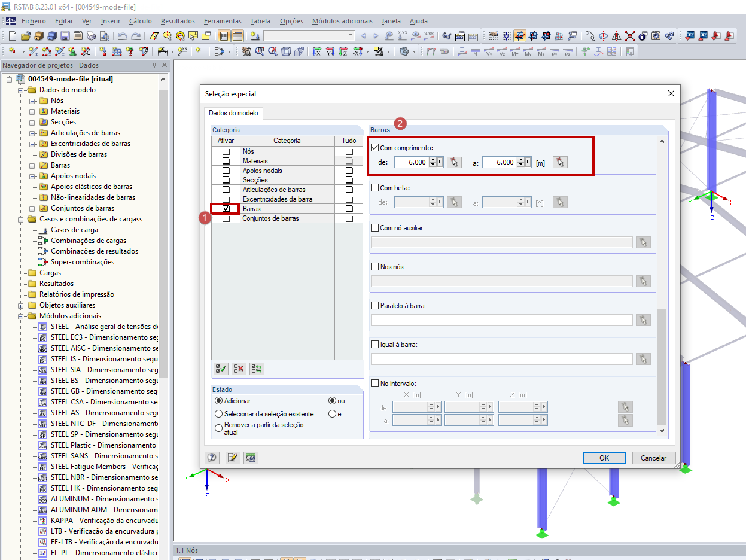Click the Invert category selection icon
The image size is (746, 560).
coord(257,369)
